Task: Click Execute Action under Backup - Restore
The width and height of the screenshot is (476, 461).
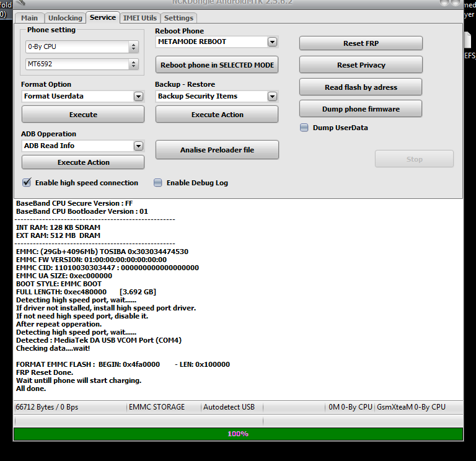Action: click(x=217, y=115)
